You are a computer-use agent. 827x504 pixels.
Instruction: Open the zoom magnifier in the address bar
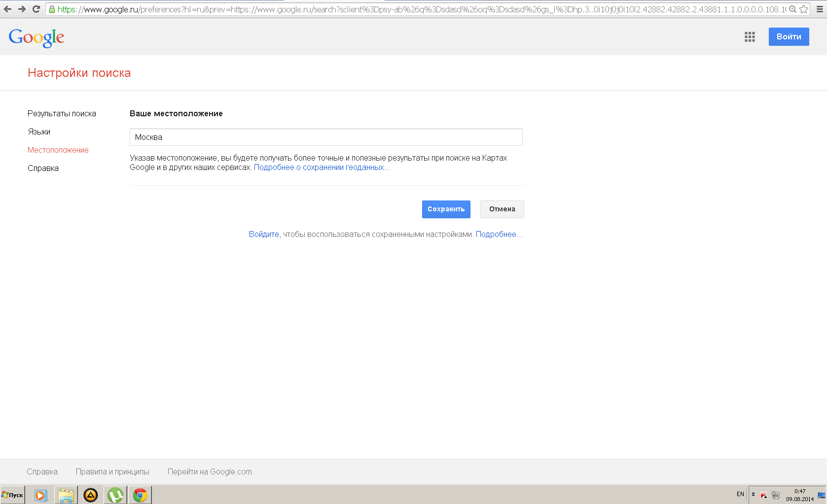[x=793, y=9]
